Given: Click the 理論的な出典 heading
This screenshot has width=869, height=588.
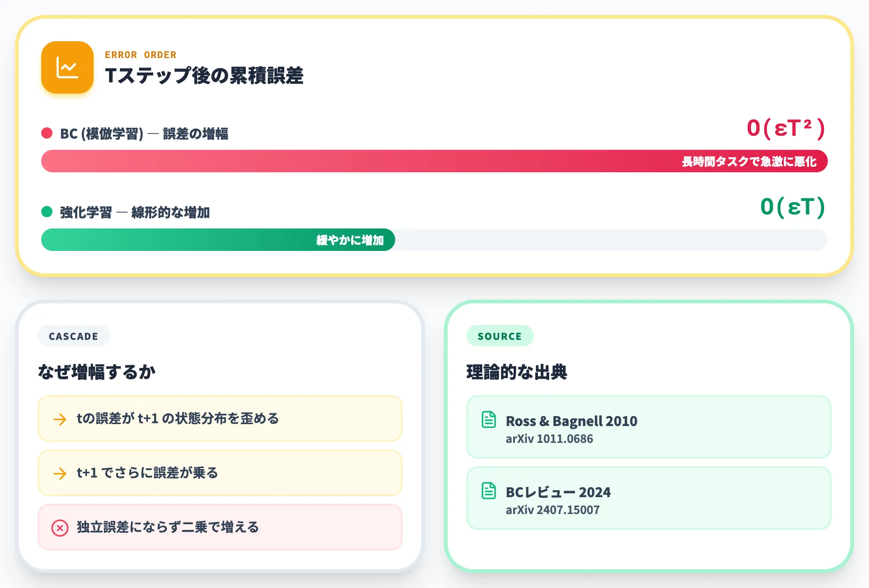Looking at the screenshot, I should click(517, 372).
